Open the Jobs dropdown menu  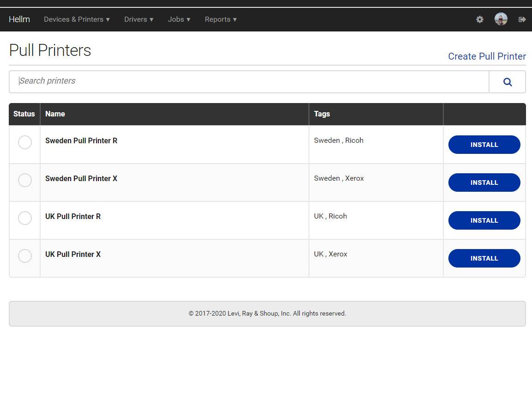(x=179, y=19)
